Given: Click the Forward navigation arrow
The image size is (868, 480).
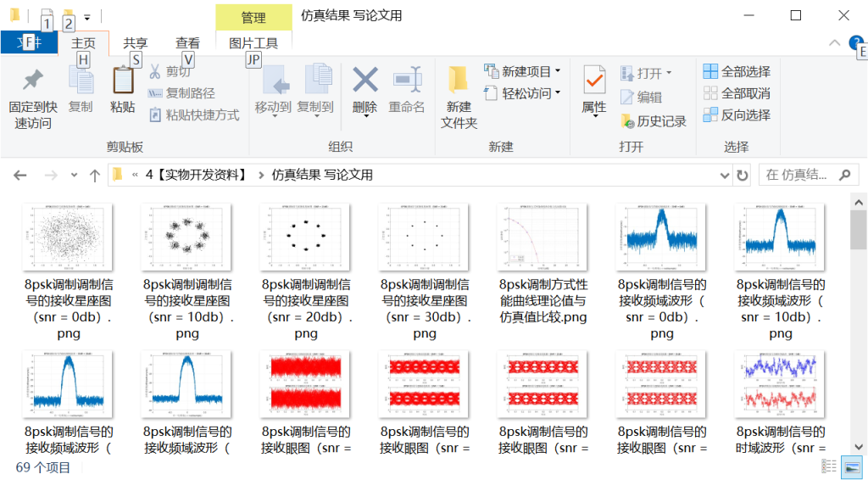Looking at the screenshot, I should (51, 176).
